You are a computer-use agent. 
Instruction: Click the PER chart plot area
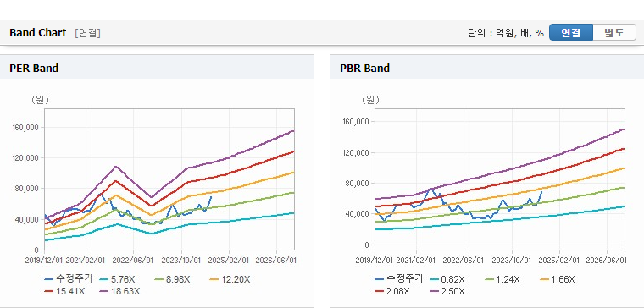click(x=169, y=179)
